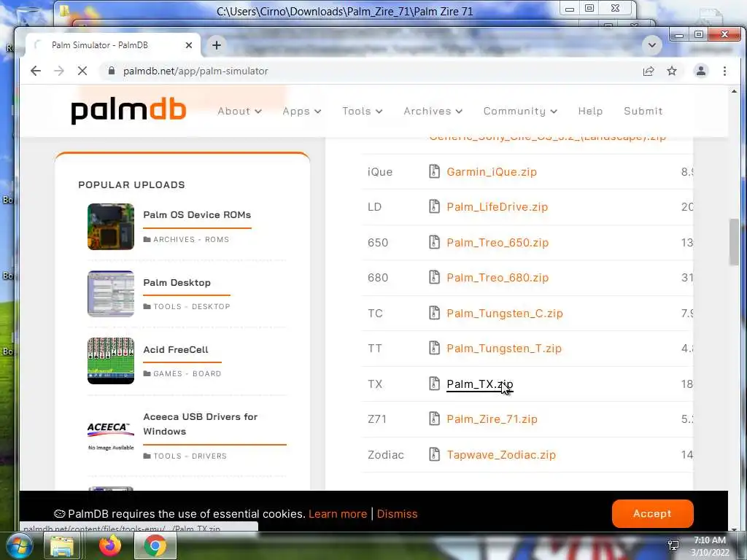747x560 pixels.
Task: Open the Submit page in navigation
Action: 643,112
